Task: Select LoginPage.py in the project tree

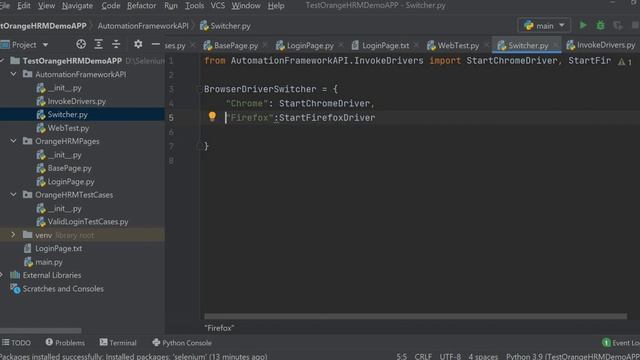Action: pyautogui.click(x=71, y=181)
